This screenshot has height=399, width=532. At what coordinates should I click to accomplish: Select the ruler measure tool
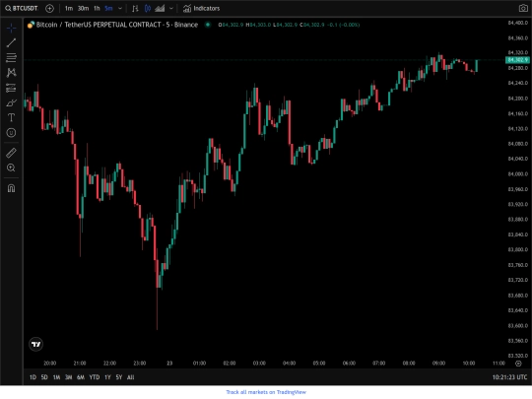[x=11, y=153]
